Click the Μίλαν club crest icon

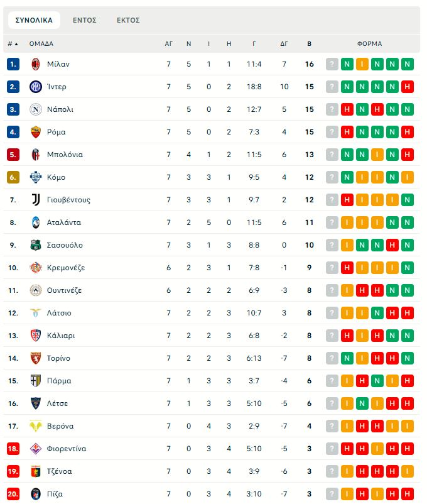[x=35, y=64]
